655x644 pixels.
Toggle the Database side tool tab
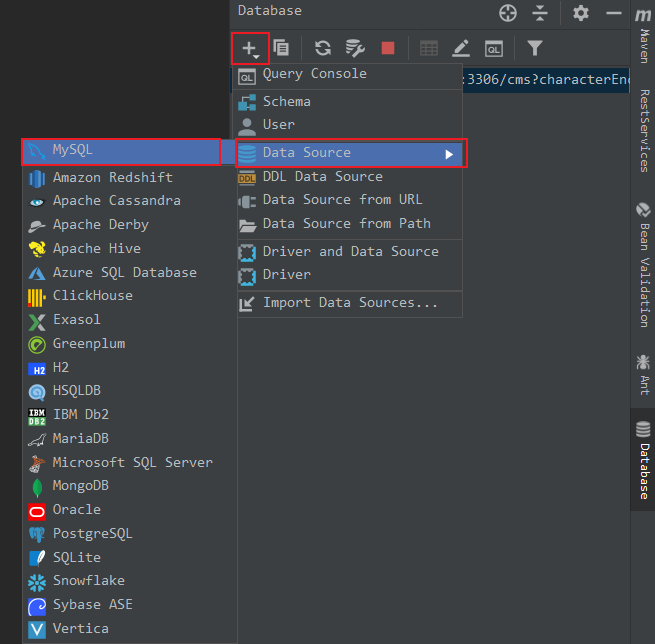pos(643,459)
